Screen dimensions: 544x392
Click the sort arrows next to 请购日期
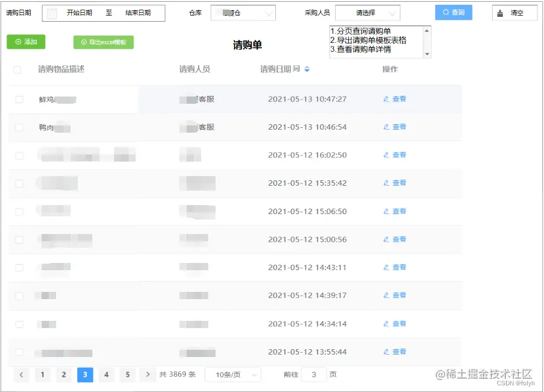point(307,69)
